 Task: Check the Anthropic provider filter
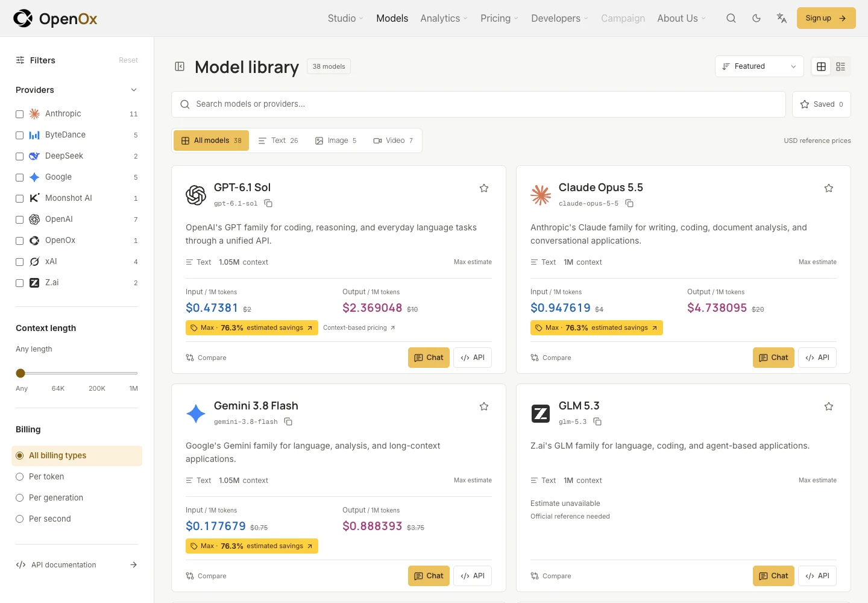point(19,114)
